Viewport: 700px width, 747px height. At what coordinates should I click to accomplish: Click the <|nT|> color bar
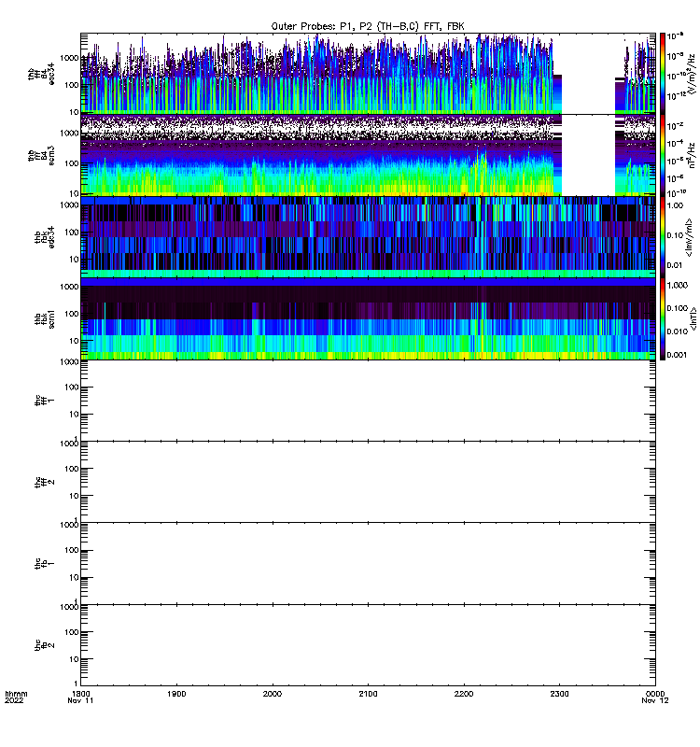[x=663, y=318]
